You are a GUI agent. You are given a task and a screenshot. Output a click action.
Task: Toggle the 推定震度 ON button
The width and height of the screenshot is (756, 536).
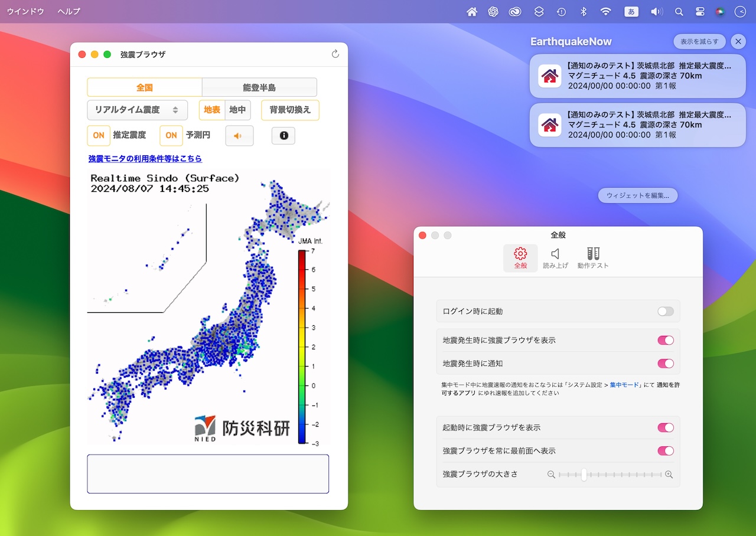[x=99, y=135]
